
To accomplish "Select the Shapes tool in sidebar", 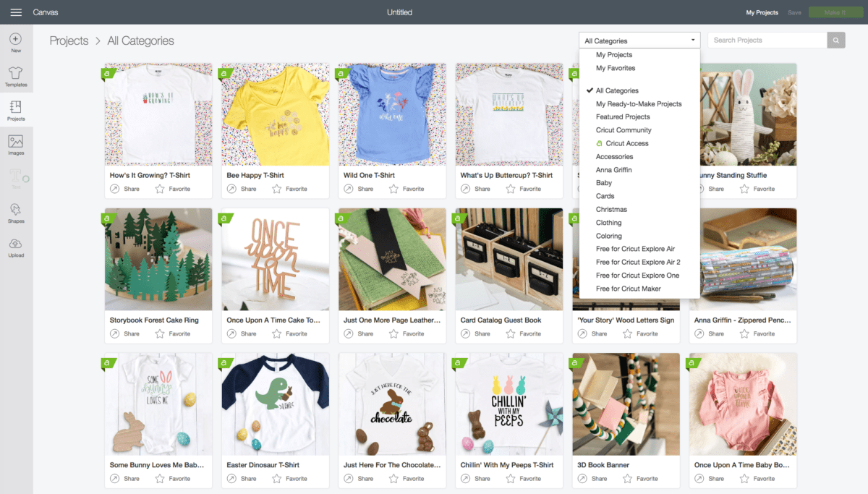I will pos(15,212).
